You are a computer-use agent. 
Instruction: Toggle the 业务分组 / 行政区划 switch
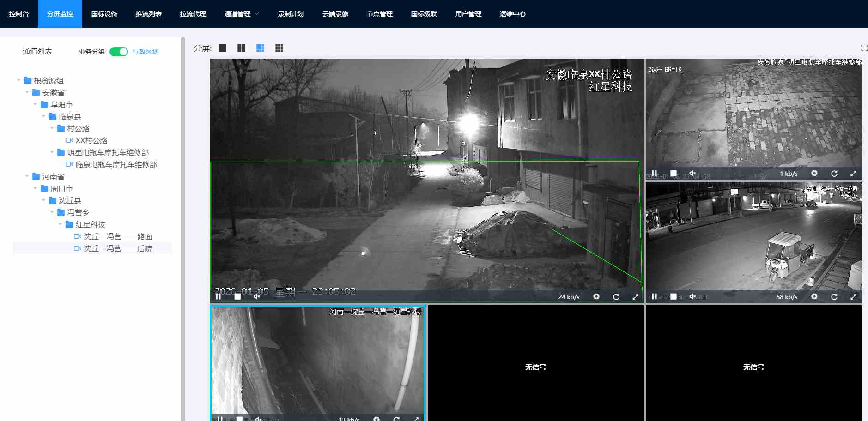click(x=119, y=52)
